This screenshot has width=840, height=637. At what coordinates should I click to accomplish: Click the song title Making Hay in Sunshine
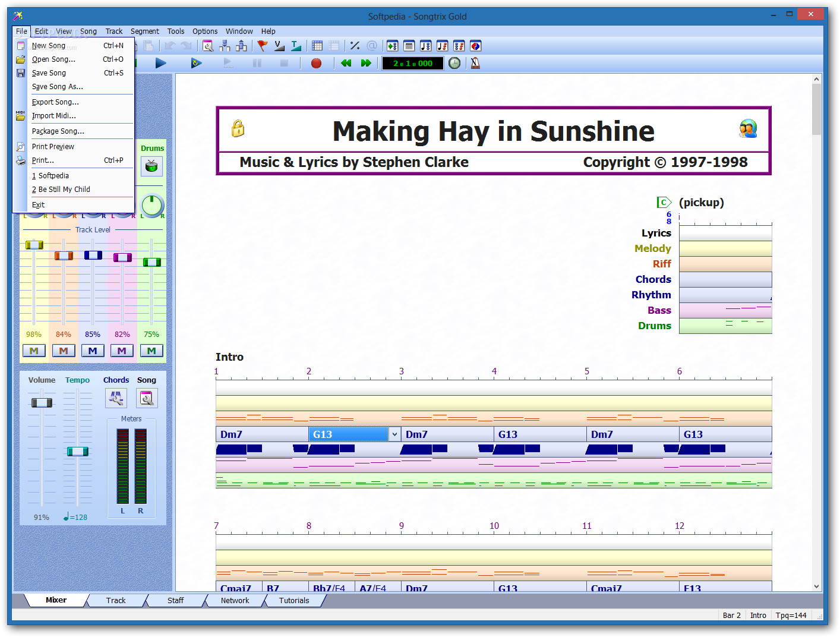click(x=494, y=131)
